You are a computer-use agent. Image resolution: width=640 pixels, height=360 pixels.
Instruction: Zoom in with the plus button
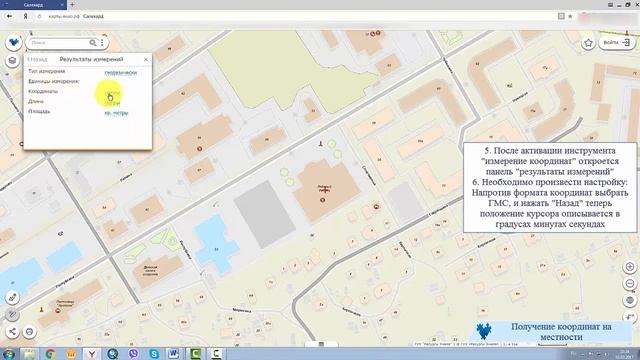pyautogui.click(x=630, y=267)
